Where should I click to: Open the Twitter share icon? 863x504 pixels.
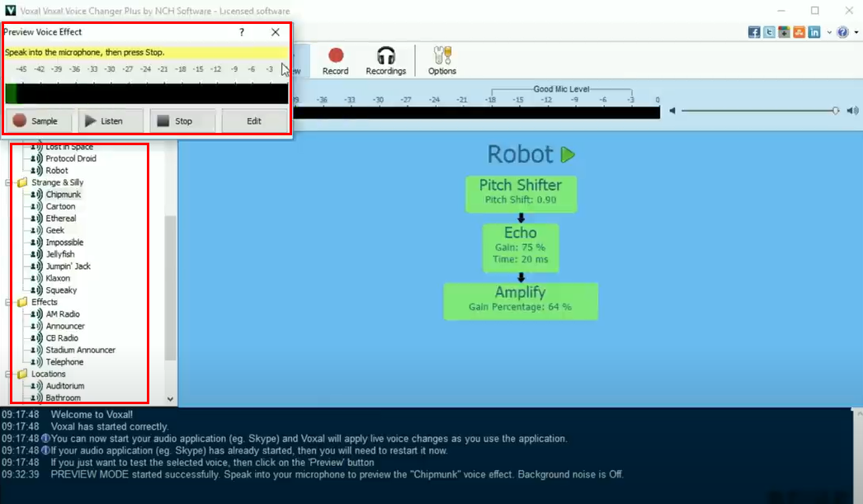coord(769,32)
